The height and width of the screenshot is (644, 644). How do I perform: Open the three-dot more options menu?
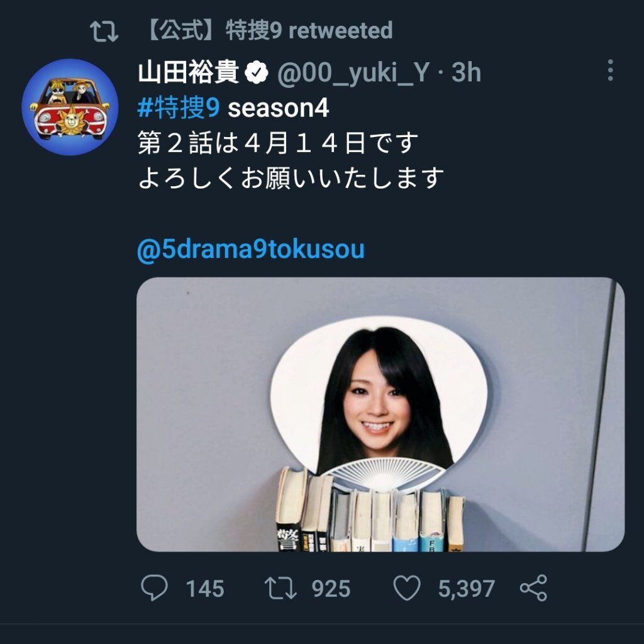click(610, 70)
